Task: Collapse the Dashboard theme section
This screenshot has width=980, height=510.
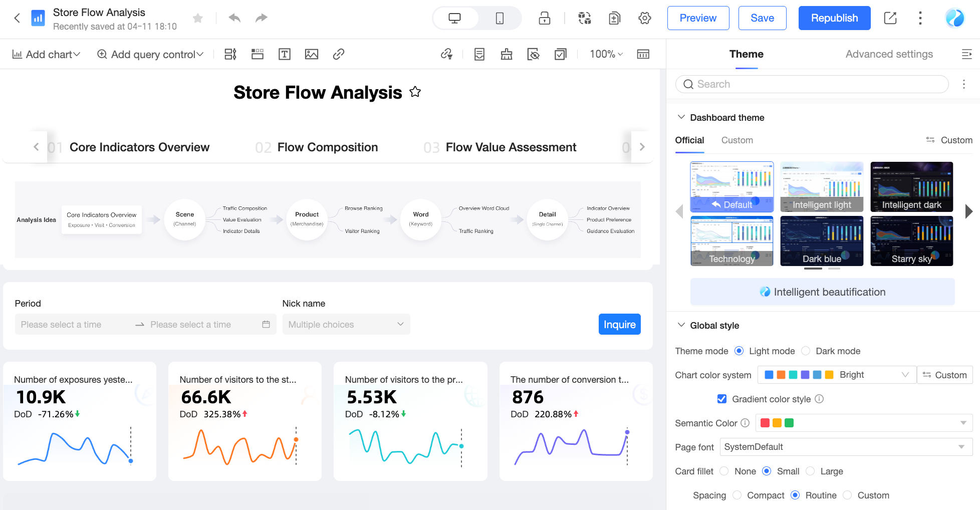Action: click(x=681, y=117)
